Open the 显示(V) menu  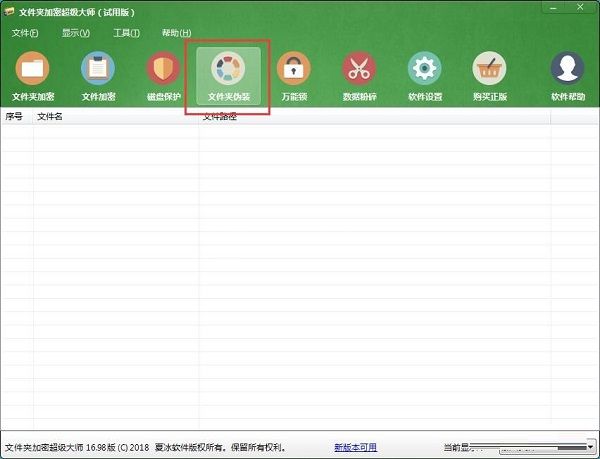76,33
